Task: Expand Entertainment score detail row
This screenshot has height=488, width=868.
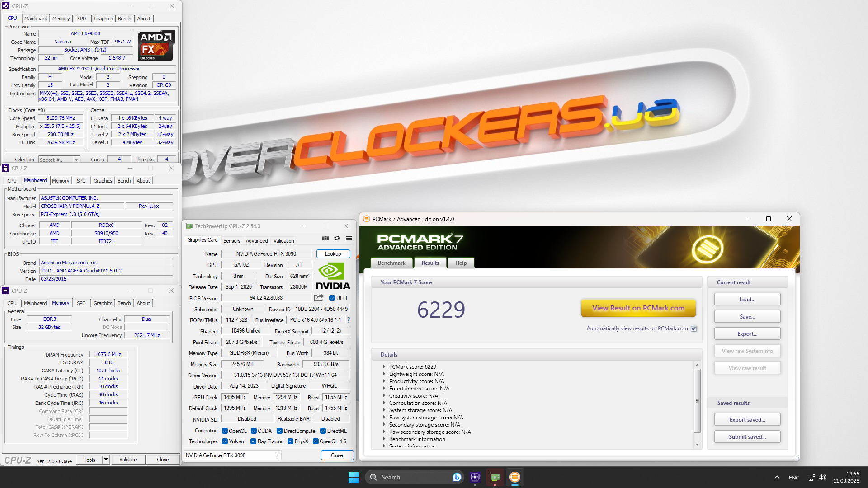Action: (384, 389)
